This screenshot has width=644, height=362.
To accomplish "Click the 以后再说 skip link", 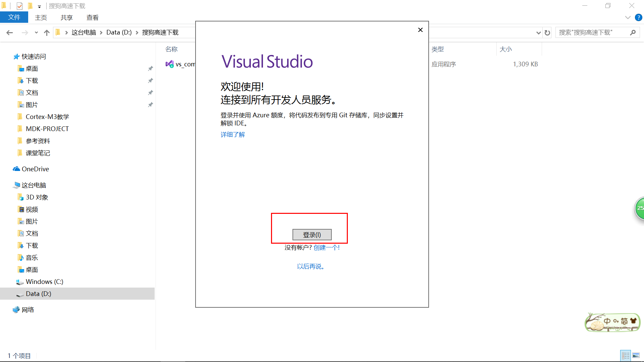I will tap(311, 266).
